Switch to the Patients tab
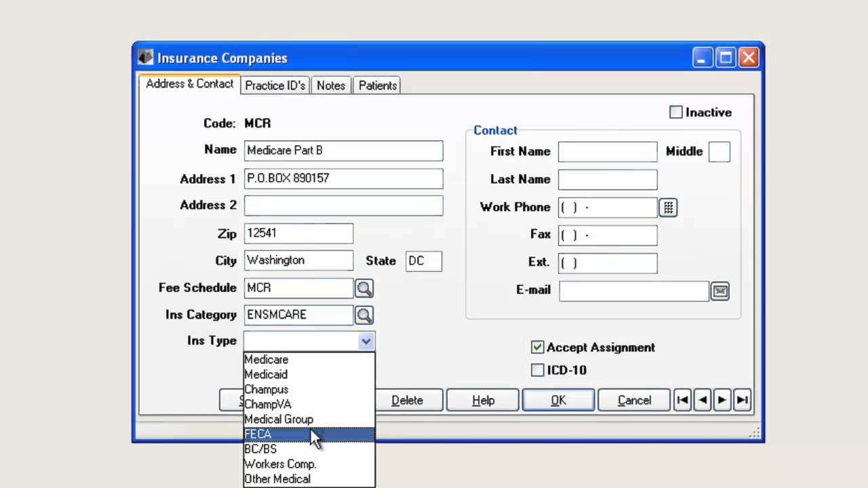 [x=378, y=85]
